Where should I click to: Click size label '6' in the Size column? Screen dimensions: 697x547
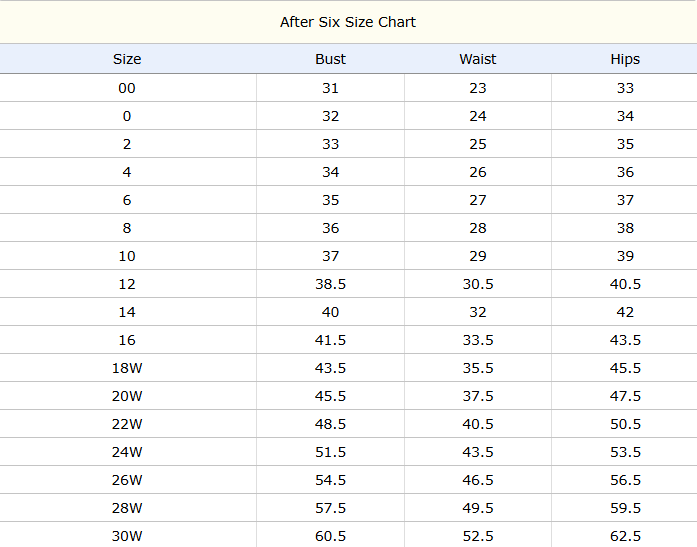(x=127, y=200)
